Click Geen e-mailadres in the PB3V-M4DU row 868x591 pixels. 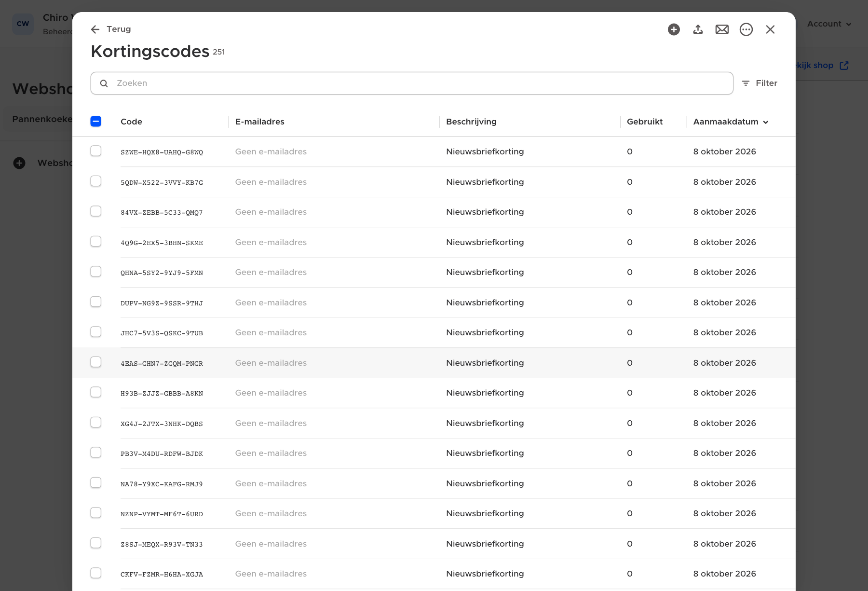[271, 453]
